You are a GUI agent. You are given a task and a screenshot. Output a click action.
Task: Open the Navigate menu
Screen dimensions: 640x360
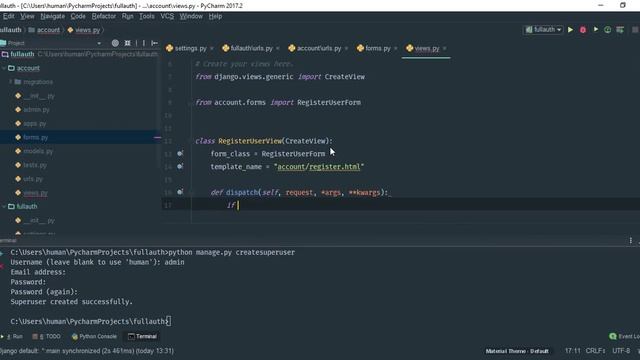[x=53, y=16]
